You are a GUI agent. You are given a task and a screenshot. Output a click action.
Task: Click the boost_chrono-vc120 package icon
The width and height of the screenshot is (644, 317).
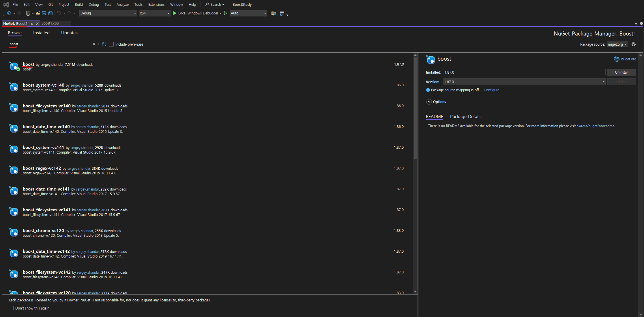(x=14, y=232)
